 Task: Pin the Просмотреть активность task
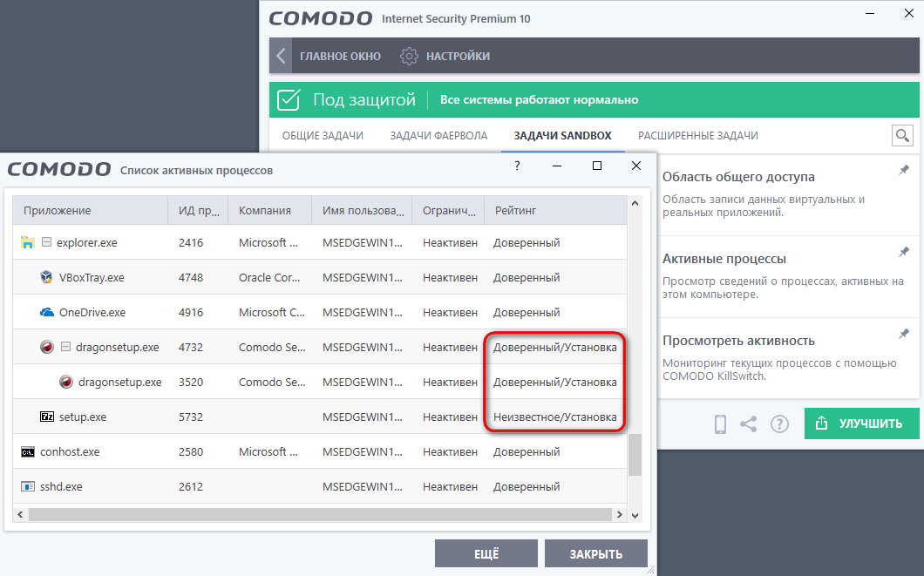pyautogui.click(x=903, y=334)
